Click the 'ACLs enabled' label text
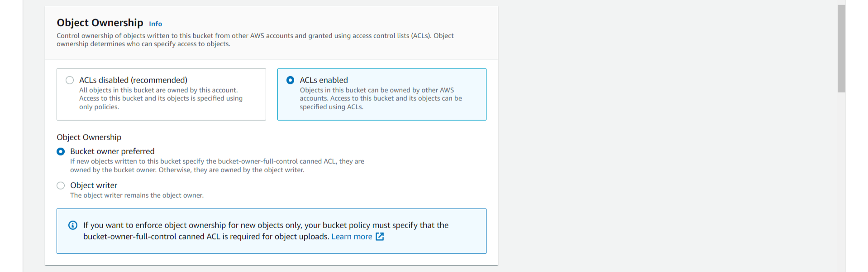Screen dimensions: 868x272 tap(324, 80)
